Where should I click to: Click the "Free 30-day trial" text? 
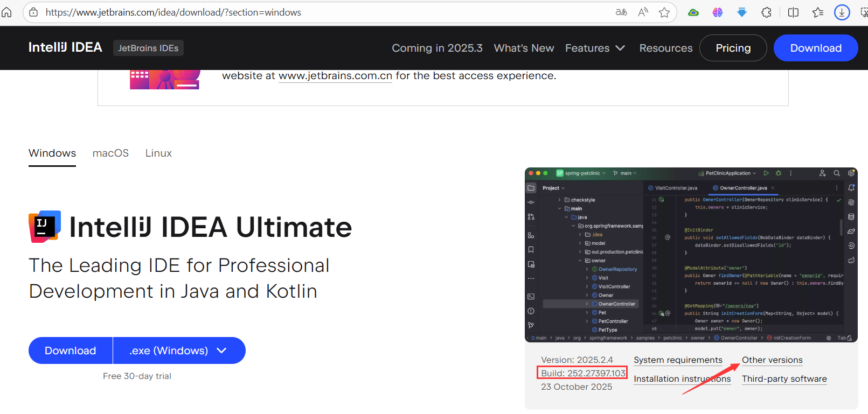tap(137, 376)
